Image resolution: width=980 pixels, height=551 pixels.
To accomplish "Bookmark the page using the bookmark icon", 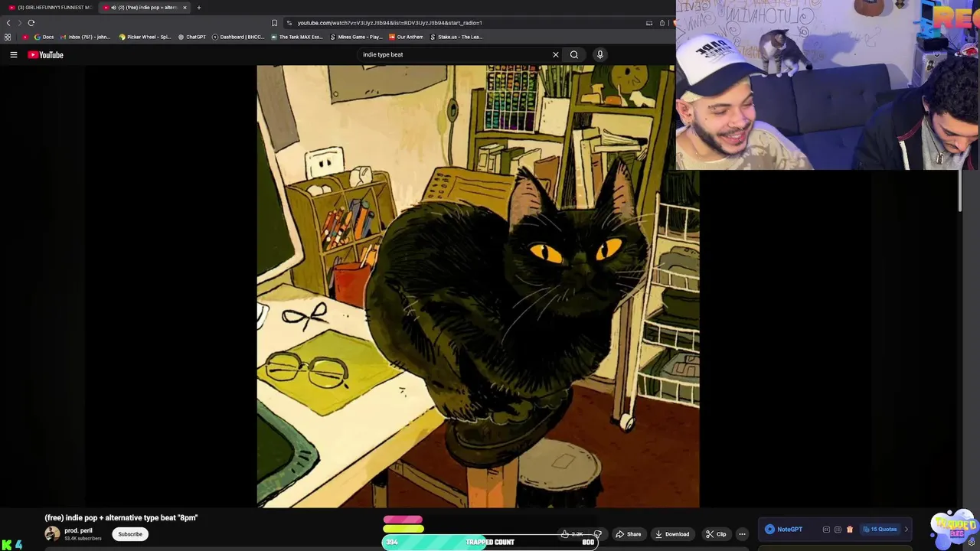I will coord(274,23).
